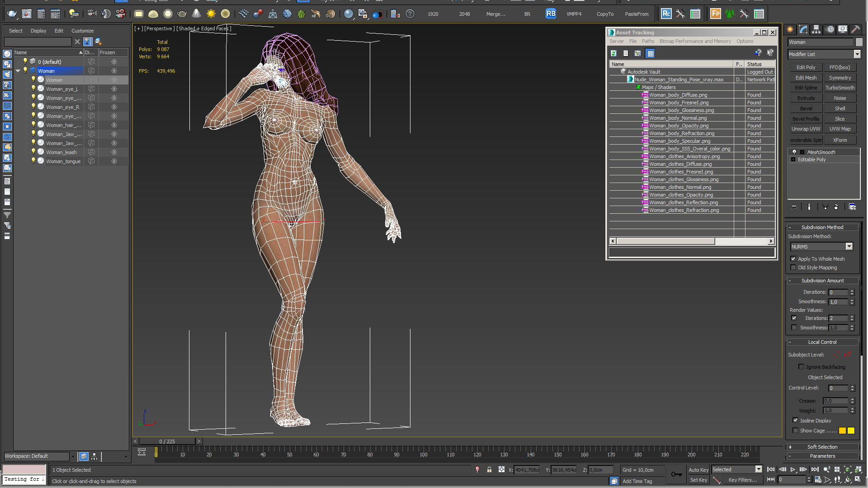Click the Pin Stack icon under modifier stack
Viewport: 868px width, 488px height.
(793, 207)
